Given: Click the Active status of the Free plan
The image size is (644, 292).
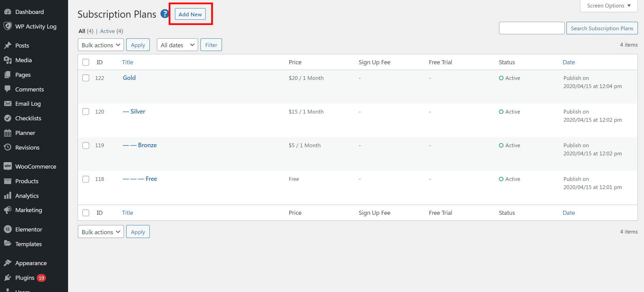Looking at the screenshot, I should coord(510,179).
